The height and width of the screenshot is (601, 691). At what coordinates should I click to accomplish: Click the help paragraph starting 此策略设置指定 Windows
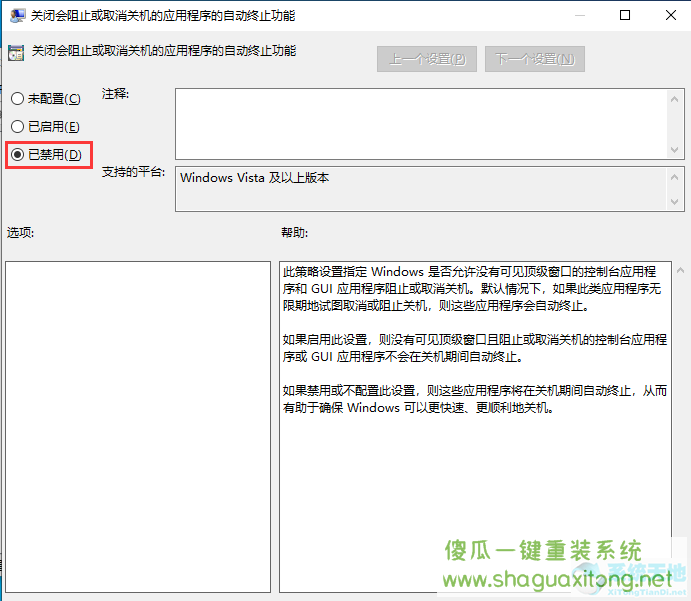click(x=472, y=289)
